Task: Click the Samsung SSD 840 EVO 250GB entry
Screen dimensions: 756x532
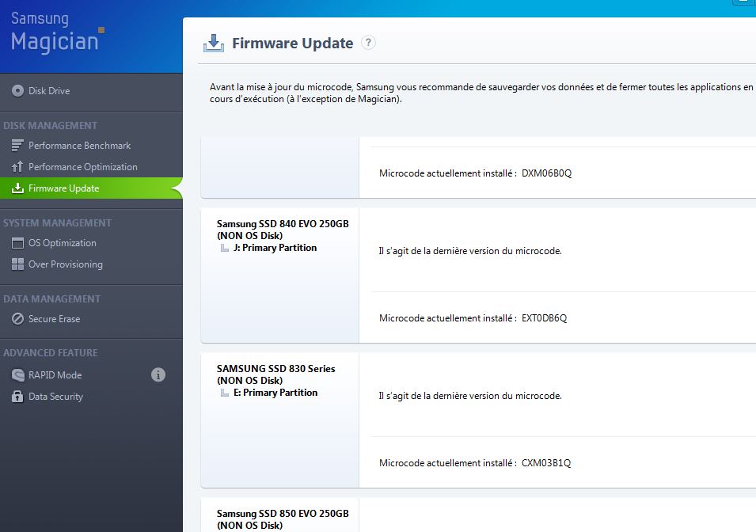Action: pyautogui.click(x=283, y=230)
